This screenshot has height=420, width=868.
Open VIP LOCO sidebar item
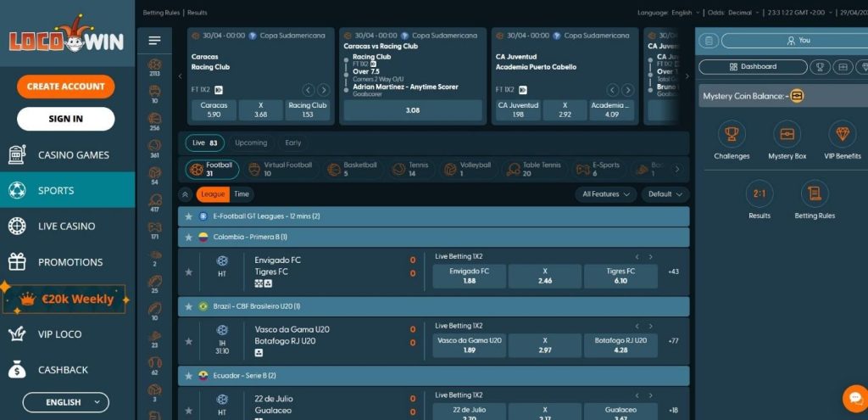pyautogui.click(x=67, y=334)
